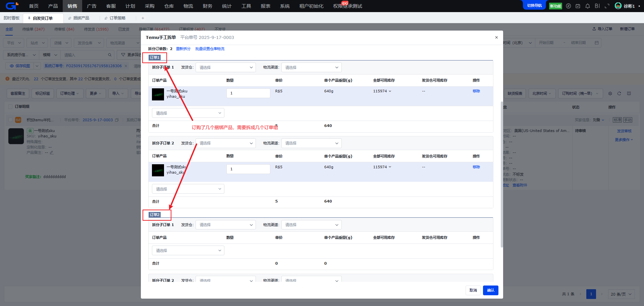Click 移除 for 拆分子订单 2 product

point(476,167)
